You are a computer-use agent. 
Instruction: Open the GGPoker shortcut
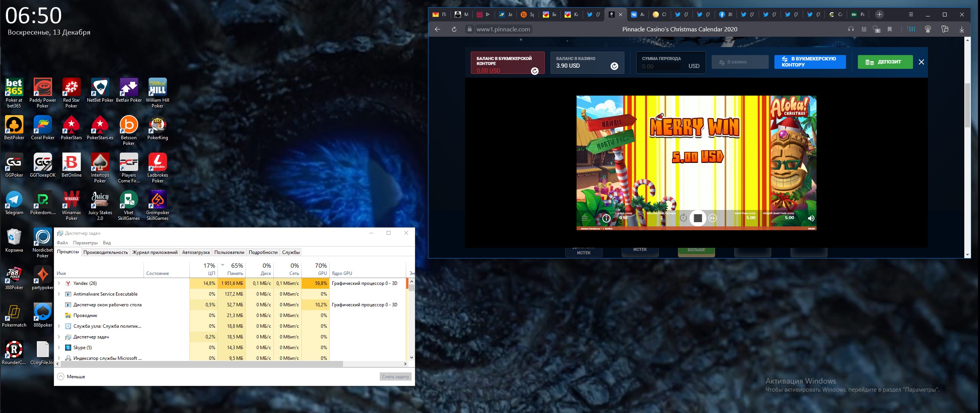14,166
